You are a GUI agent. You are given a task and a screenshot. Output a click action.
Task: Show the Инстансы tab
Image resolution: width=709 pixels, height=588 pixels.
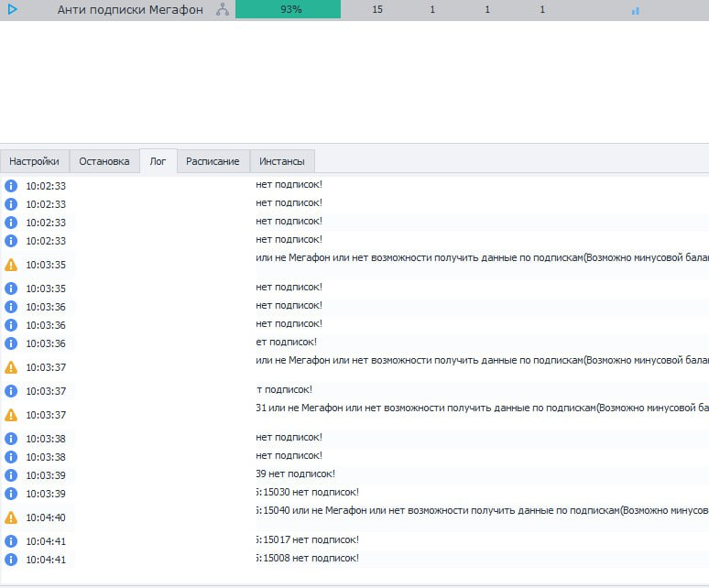282,161
